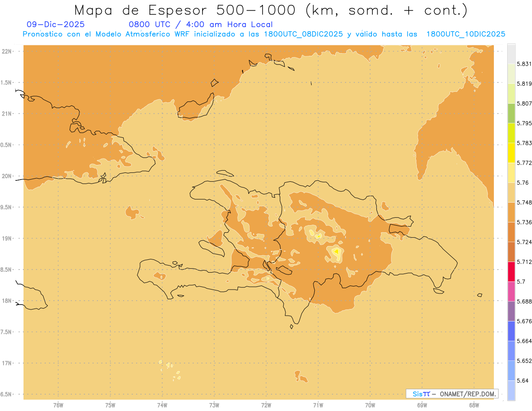This screenshot has height=411, width=532.
Task: Click the date label "09-Dic-2025"
Action: click(x=55, y=25)
